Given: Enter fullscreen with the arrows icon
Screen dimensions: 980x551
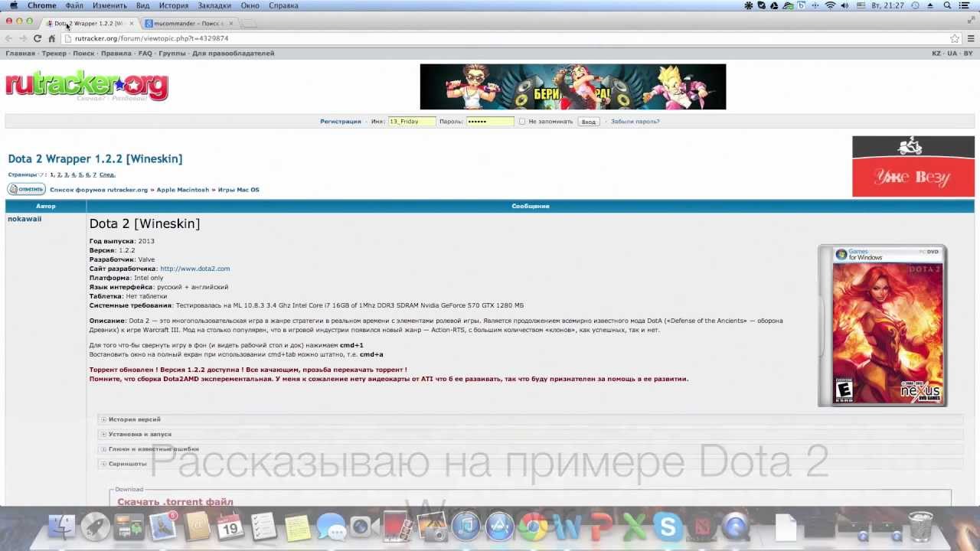Looking at the screenshot, I should tap(972, 21).
